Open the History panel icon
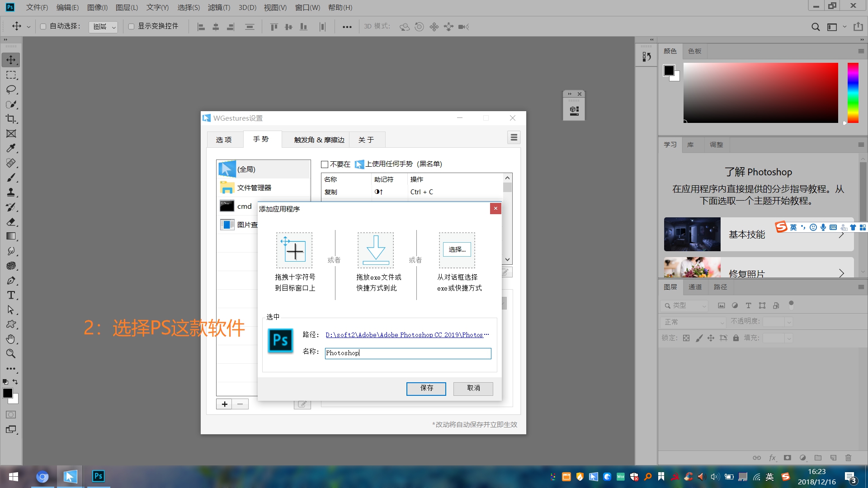 pos(646,56)
